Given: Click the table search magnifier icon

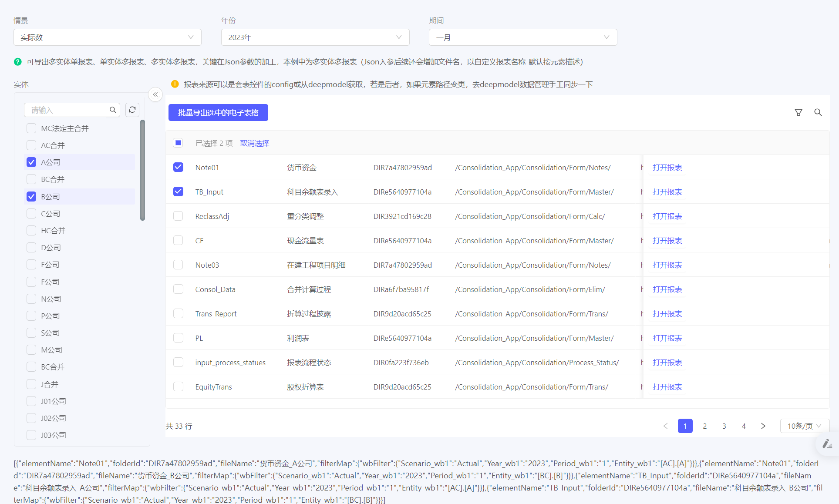Looking at the screenshot, I should click(818, 112).
